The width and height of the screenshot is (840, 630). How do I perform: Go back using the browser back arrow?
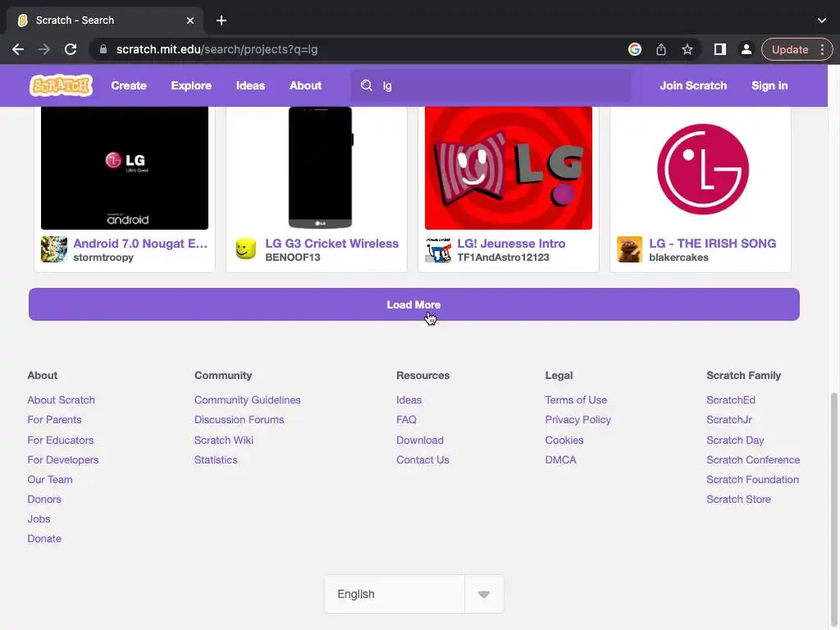click(18, 49)
